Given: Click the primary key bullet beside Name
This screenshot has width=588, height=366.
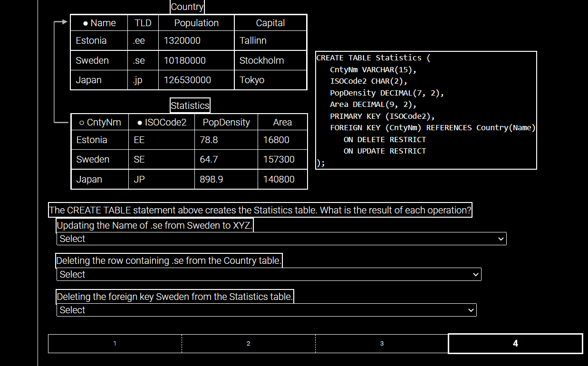Looking at the screenshot, I should click(x=86, y=23).
